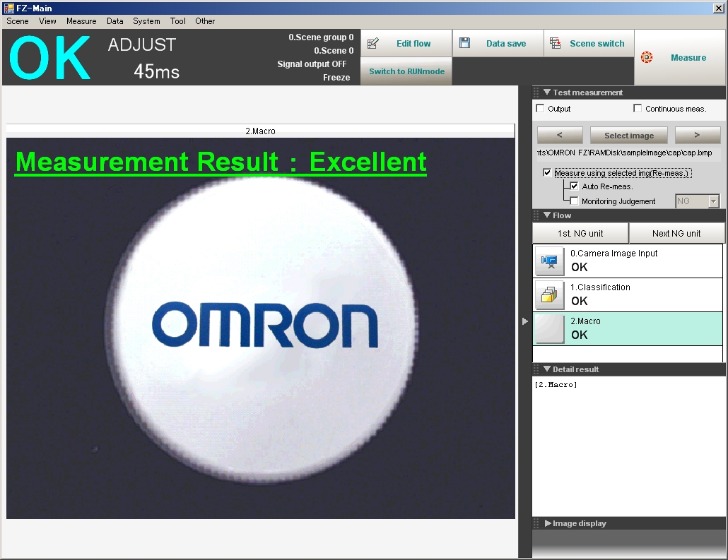Viewport: 728px width, 560px height.
Task: Collapse the Flow section
Action: (x=546, y=215)
